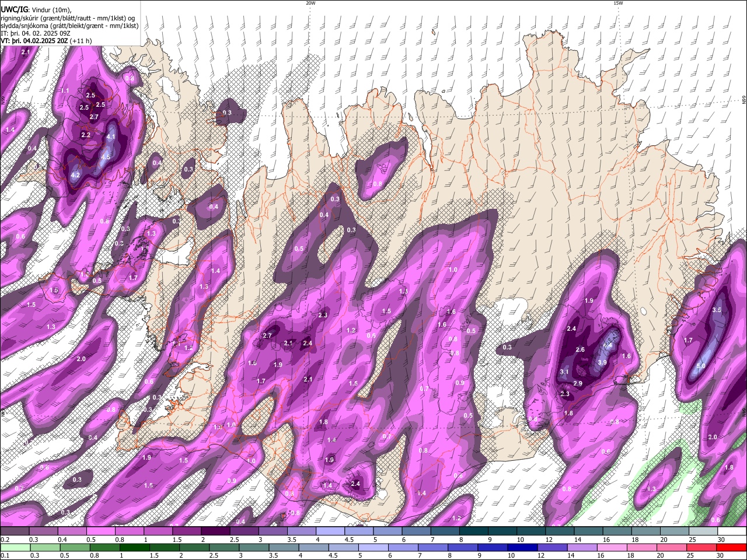Pick the dark teal 8–9 swatch in the upper legend row
The height and width of the screenshot is (560, 747).
coord(473,531)
